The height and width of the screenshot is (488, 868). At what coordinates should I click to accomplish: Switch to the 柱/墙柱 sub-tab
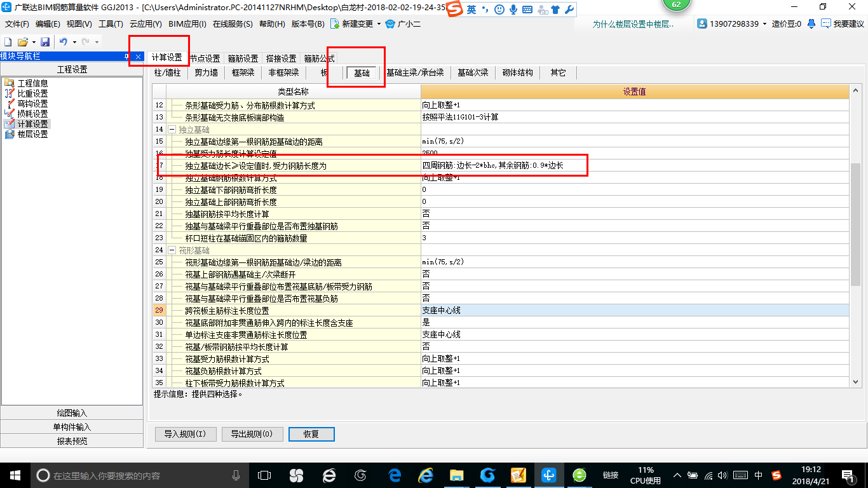point(168,72)
